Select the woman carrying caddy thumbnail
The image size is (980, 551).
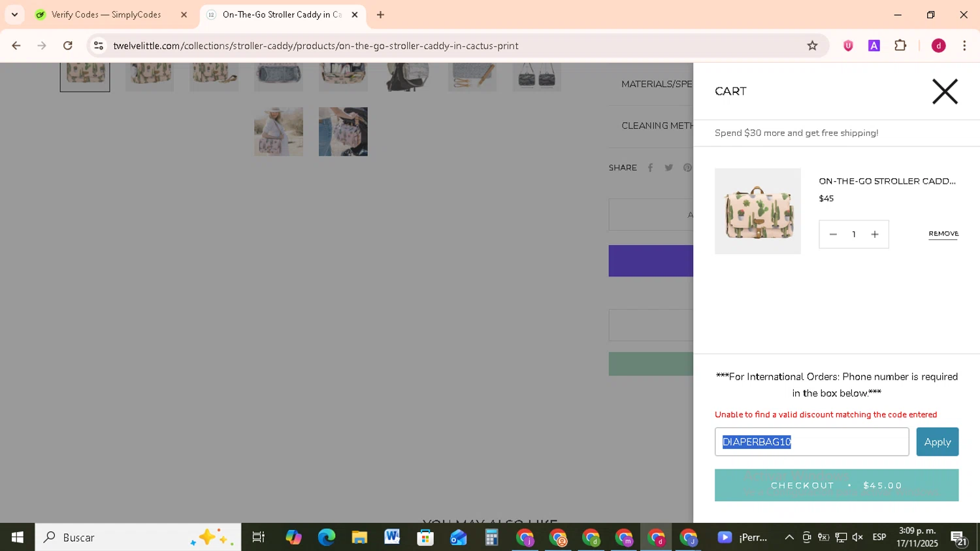click(x=278, y=131)
